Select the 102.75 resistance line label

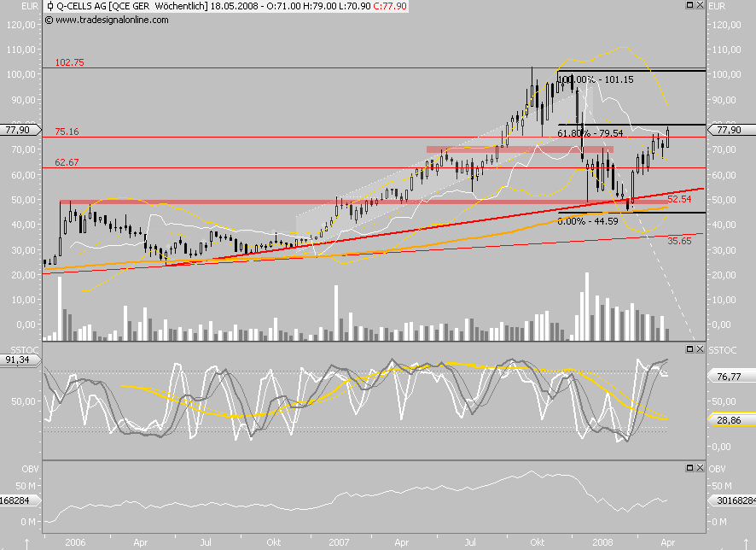pos(69,62)
